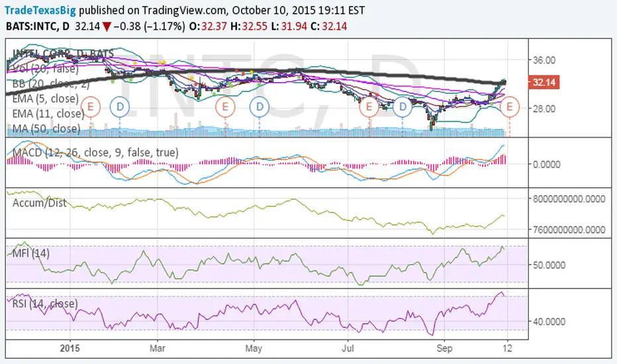Select the MFI (14) indicator label
Viewport: 617px width, 364px height.
coord(30,253)
